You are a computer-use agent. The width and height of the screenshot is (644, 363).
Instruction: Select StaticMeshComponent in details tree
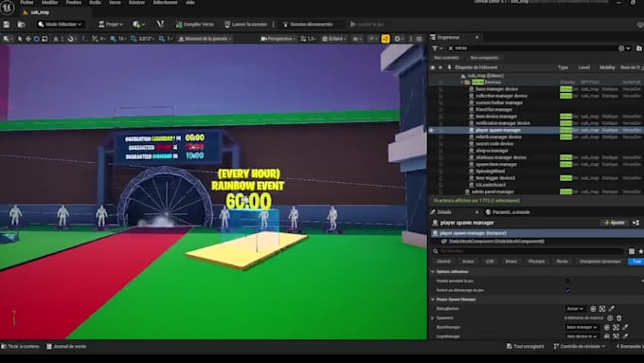(496, 242)
